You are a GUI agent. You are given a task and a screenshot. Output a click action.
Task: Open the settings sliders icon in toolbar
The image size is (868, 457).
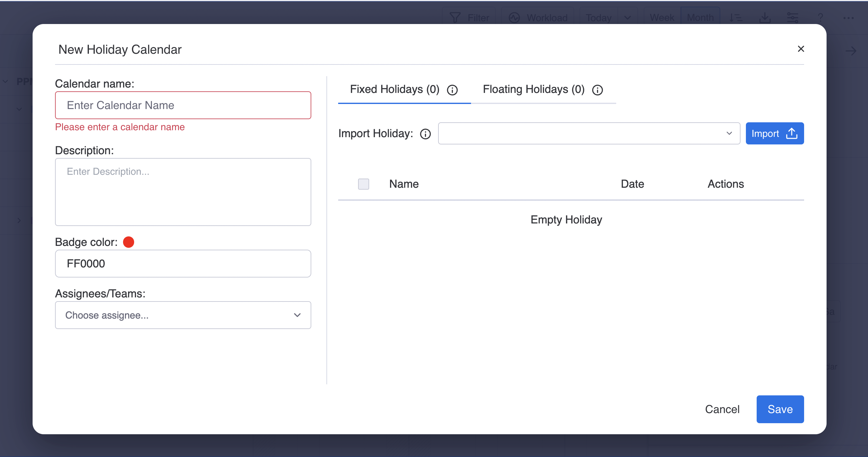click(792, 17)
